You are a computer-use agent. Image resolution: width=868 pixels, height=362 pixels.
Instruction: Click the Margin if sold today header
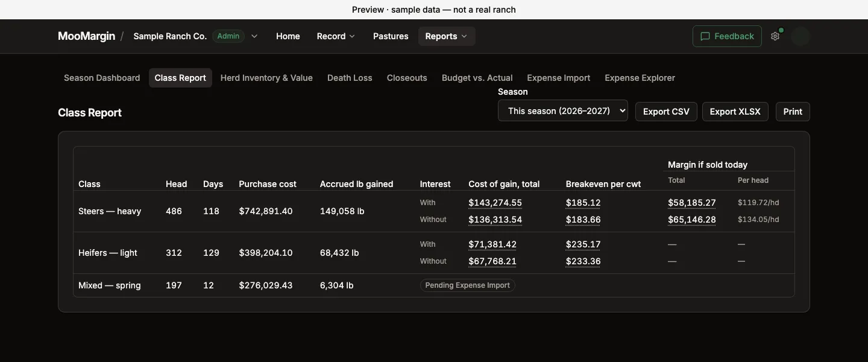[708, 165]
